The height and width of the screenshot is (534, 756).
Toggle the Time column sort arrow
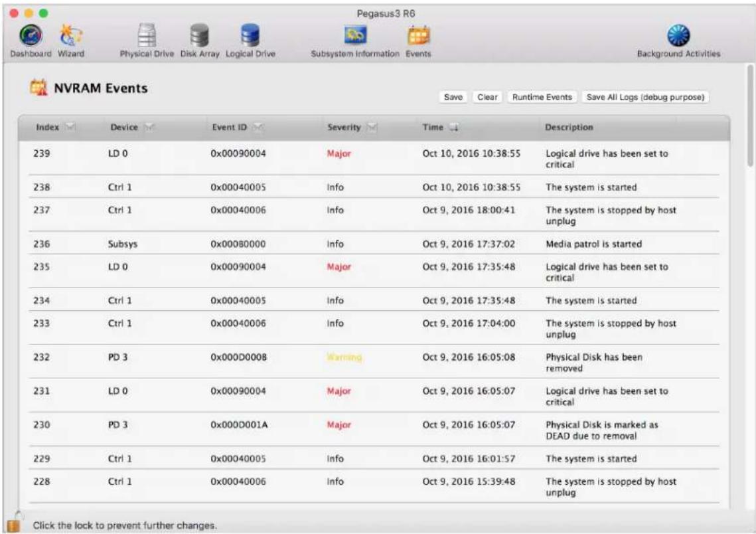tap(454, 128)
